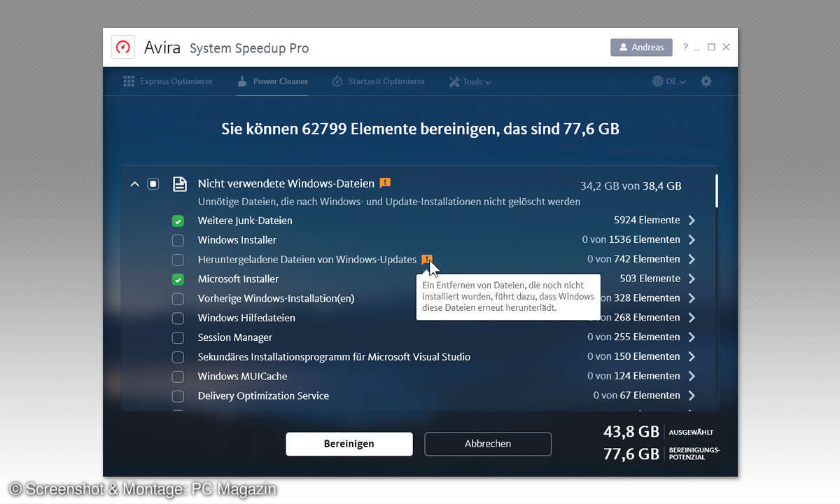The height and width of the screenshot is (504, 840).
Task: Check the Windows Hilfedateien checkbox
Action: click(x=178, y=318)
